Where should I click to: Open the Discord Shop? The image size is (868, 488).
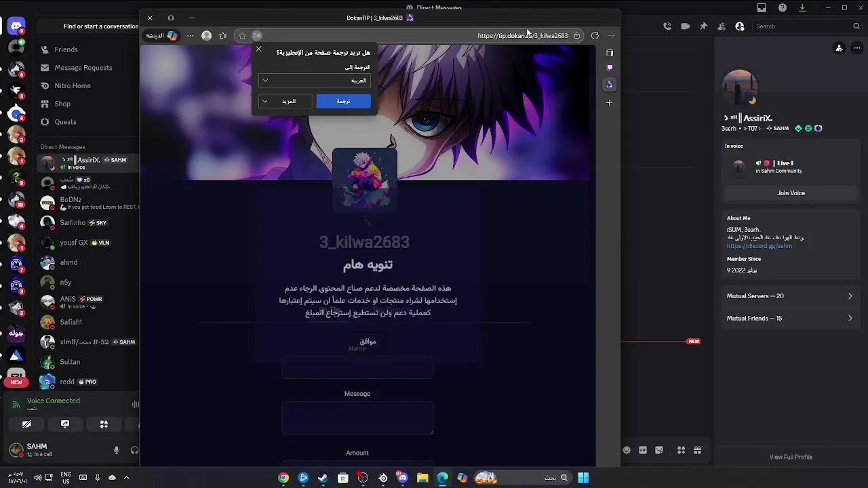pos(87,104)
